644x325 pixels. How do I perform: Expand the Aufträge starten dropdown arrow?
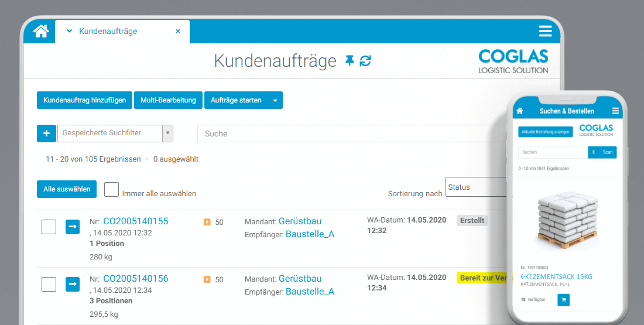275,100
